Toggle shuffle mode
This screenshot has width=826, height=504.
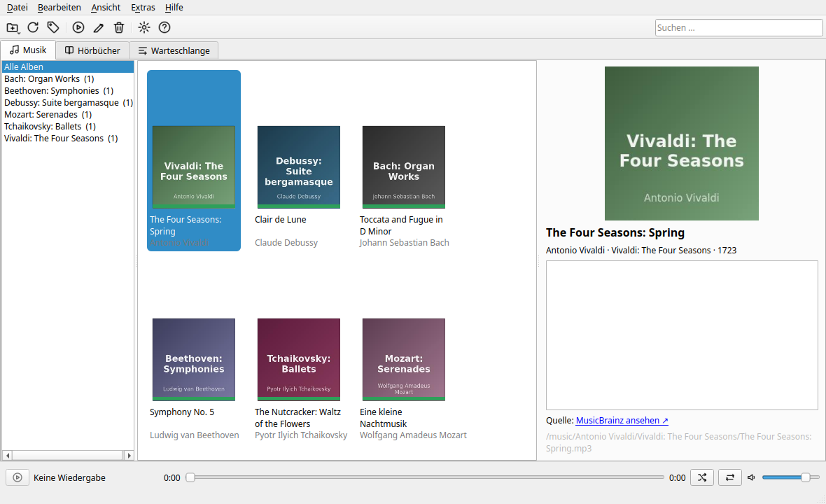tap(701, 477)
